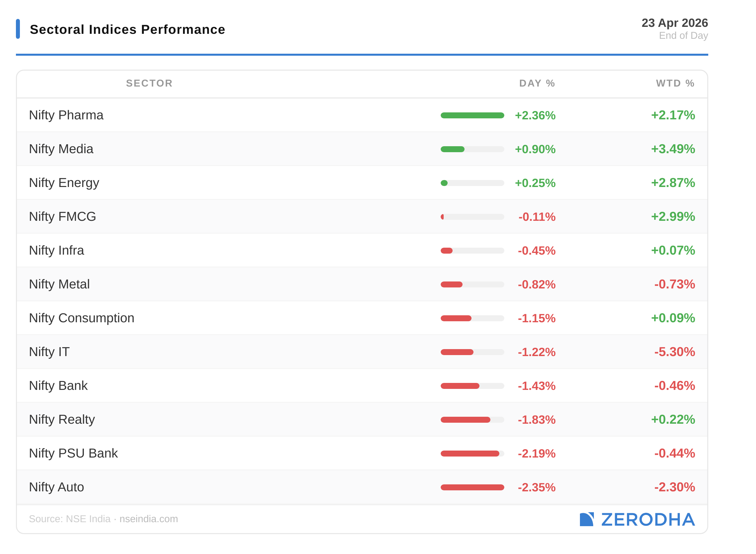Click the nseindia.com source text
756x554 pixels.
[x=149, y=519]
